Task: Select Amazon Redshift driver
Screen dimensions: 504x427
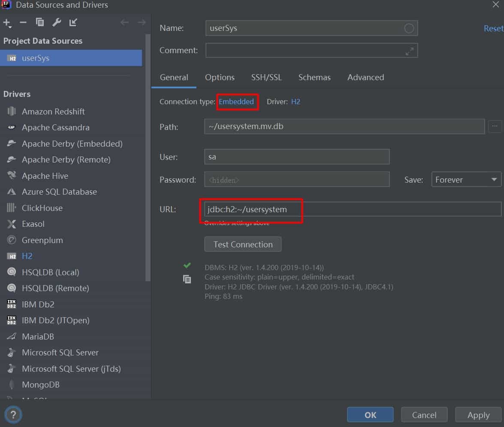Action: pos(53,111)
